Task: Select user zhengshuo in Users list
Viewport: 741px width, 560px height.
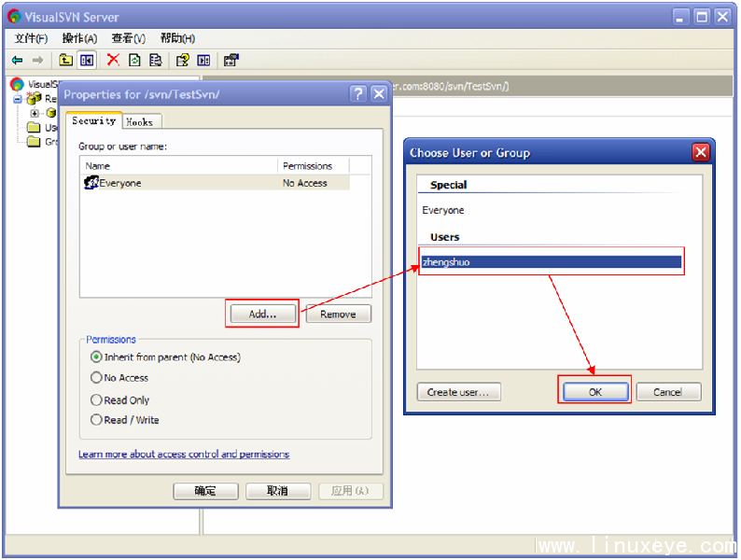Action: [x=551, y=262]
